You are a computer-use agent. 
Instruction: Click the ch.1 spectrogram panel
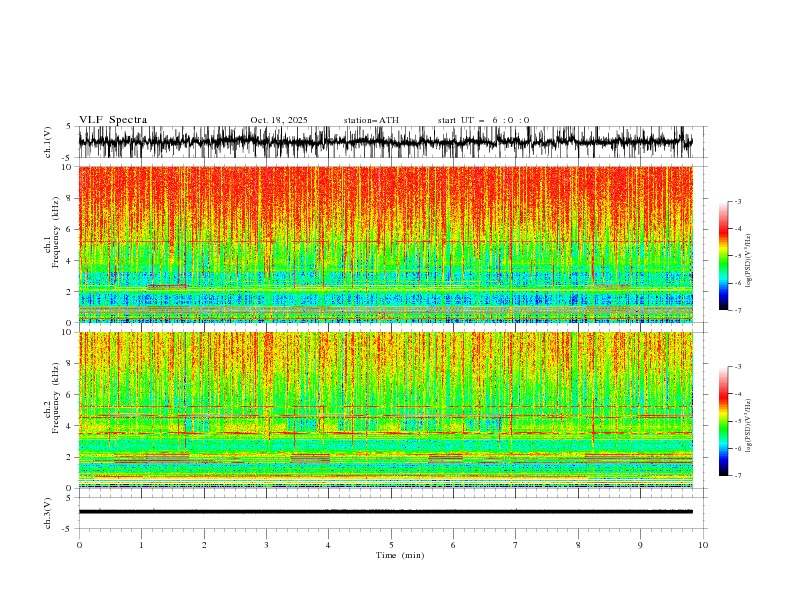click(385, 244)
